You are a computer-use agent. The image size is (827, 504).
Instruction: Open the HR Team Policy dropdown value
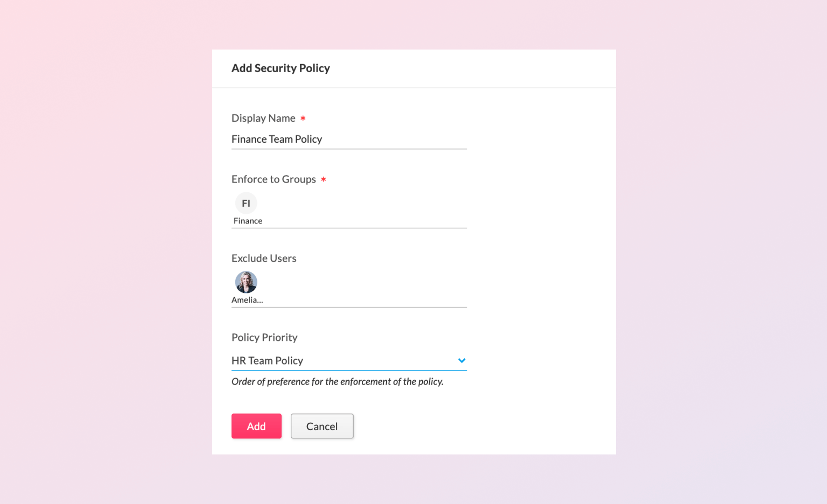(x=268, y=361)
